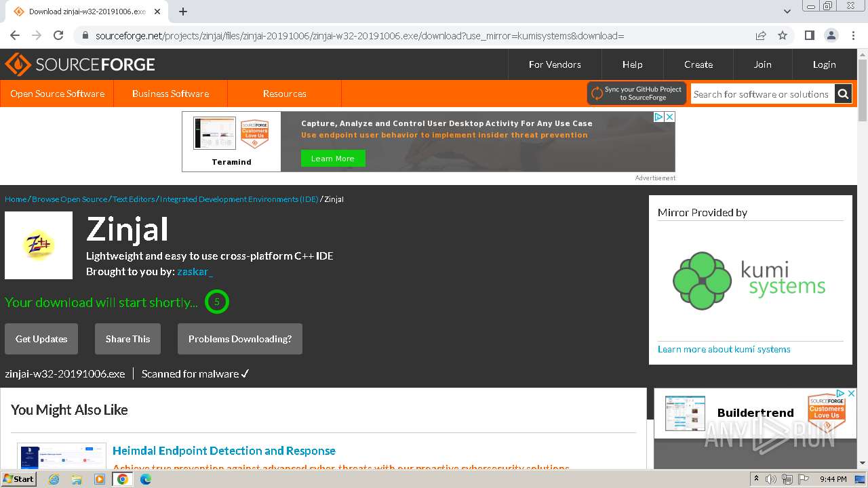The height and width of the screenshot is (488, 868).
Task: Open the Resources menu
Action: (x=284, y=94)
